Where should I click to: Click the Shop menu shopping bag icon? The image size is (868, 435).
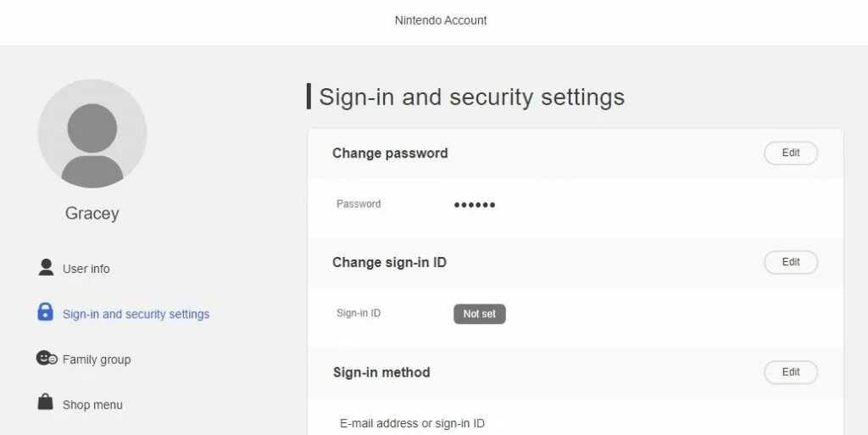click(46, 402)
